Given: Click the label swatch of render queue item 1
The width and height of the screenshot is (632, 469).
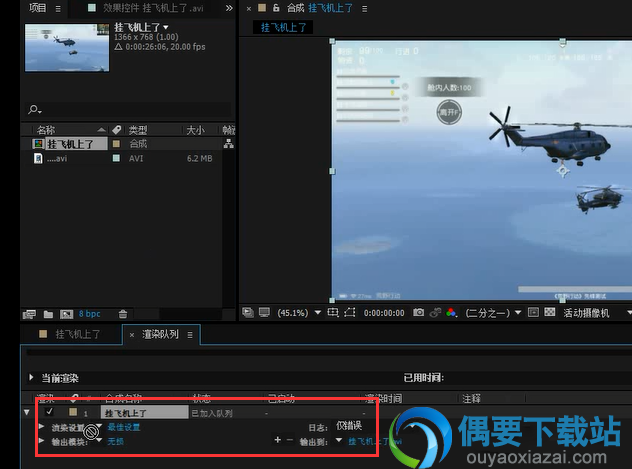Looking at the screenshot, I should [73, 412].
